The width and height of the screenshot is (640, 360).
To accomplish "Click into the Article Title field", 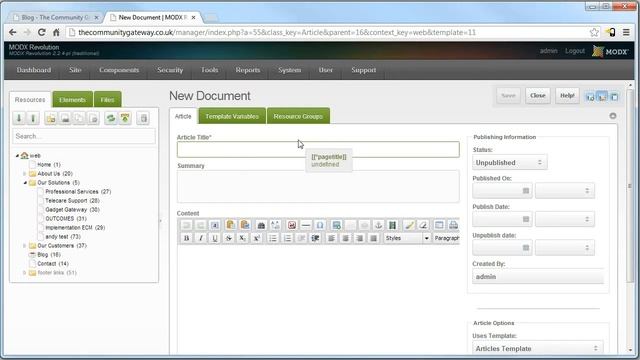I will pos(318,149).
